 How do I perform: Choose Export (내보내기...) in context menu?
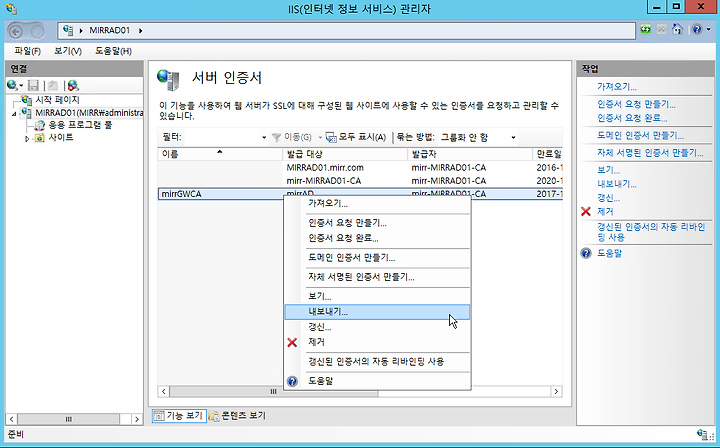click(x=377, y=312)
